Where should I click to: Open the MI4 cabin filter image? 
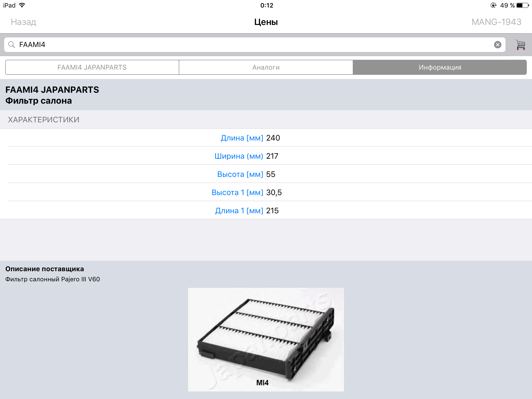tap(266, 339)
